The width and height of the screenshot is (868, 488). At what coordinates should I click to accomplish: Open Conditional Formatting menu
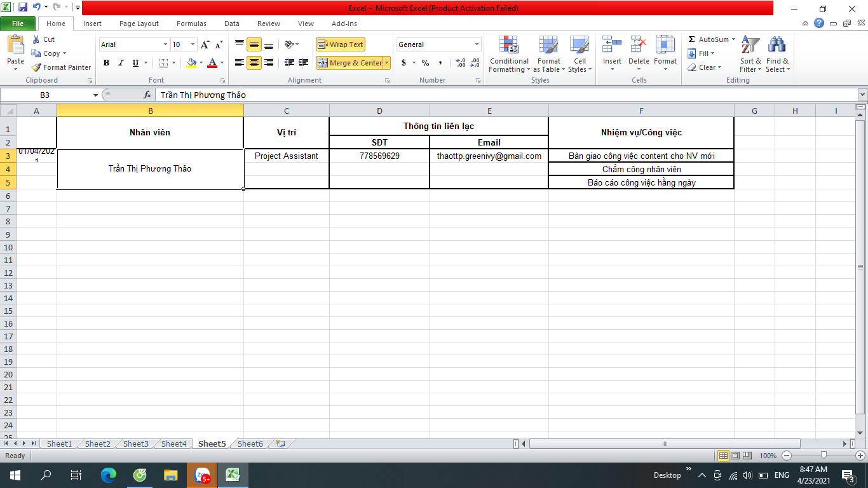coord(509,55)
